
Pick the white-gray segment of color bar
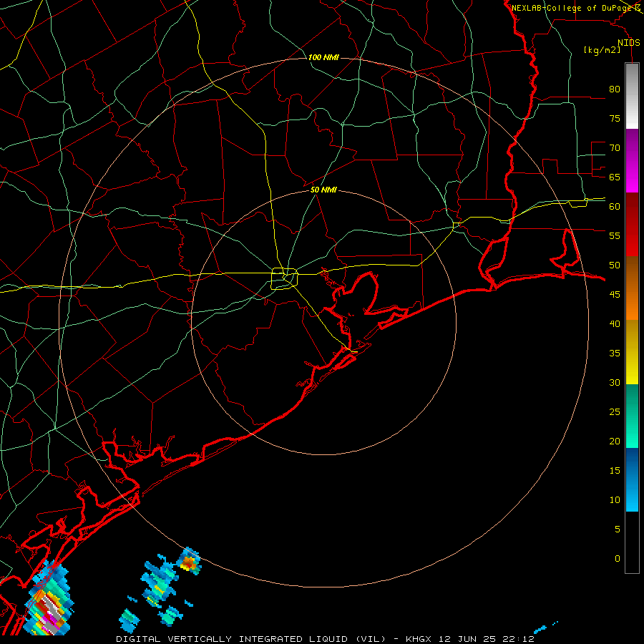click(632, 96)
